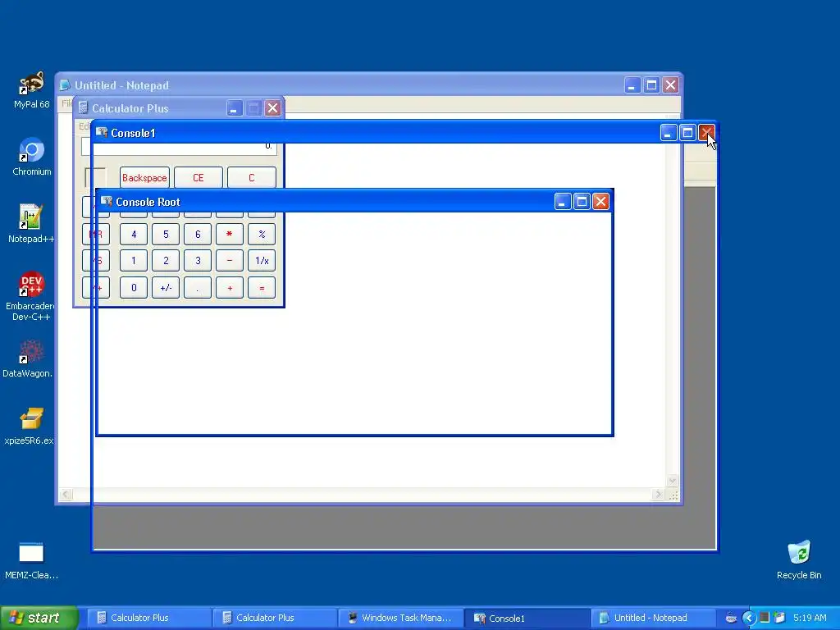Maximize the Console Root child window
This screenshot has width=840, height=630.
[x=582, y=202]
